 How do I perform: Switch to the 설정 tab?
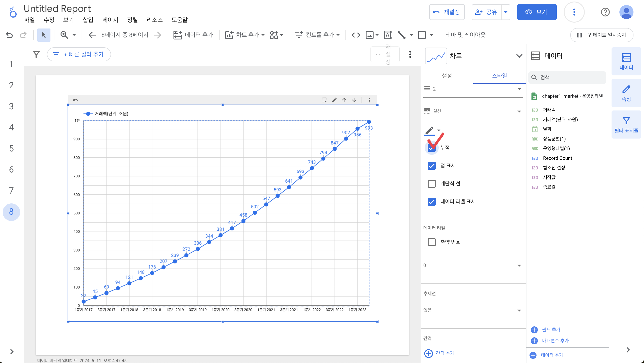(447, 76)
